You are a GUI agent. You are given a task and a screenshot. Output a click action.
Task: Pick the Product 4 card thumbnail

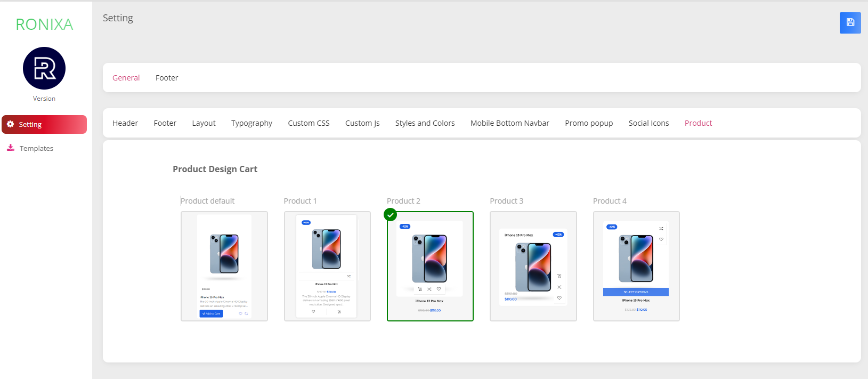(636, 267)
